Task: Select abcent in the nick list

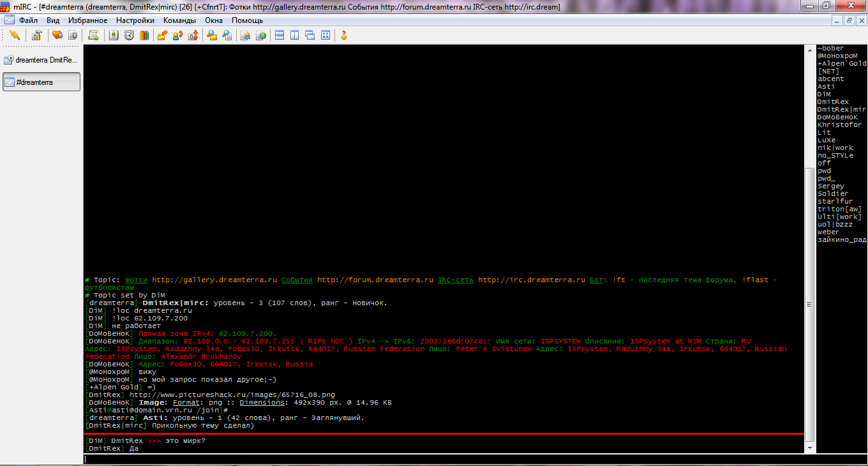Action: pyautogui.click(x=830, y=79)
